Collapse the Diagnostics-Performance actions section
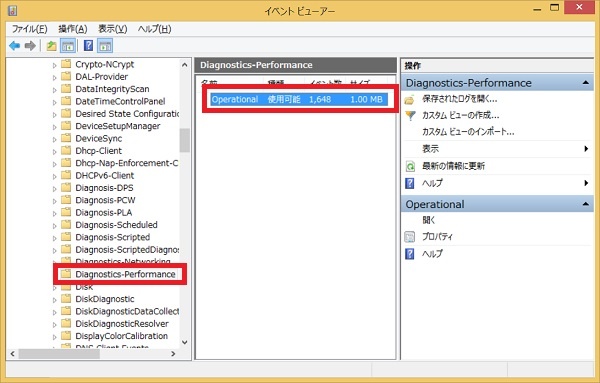The width and height of the screenshot is (600, 383). pos(585,83)
